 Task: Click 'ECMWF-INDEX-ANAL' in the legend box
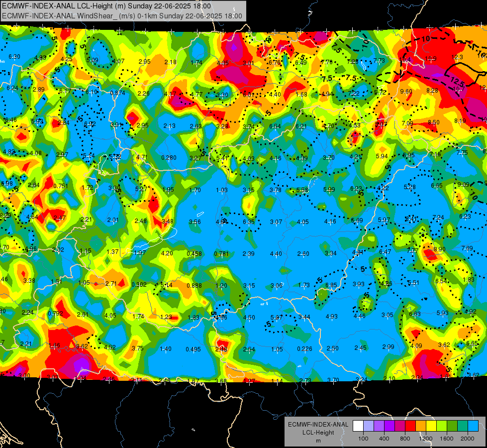click(318, 425)
